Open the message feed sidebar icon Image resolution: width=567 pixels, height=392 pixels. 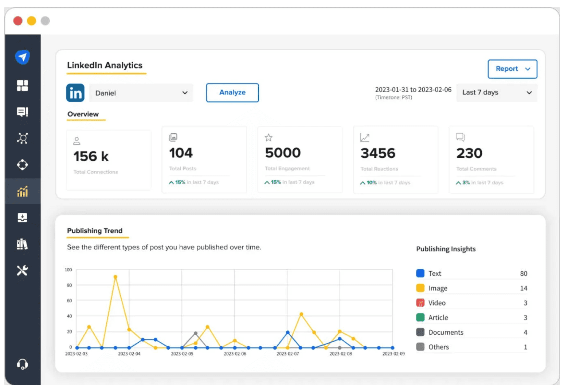22,112
